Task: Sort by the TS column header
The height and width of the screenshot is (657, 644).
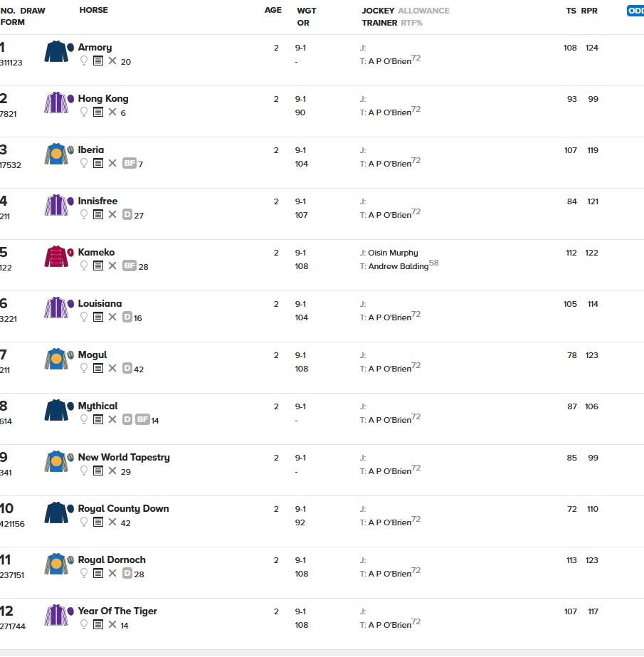Action: coord(571,11)
